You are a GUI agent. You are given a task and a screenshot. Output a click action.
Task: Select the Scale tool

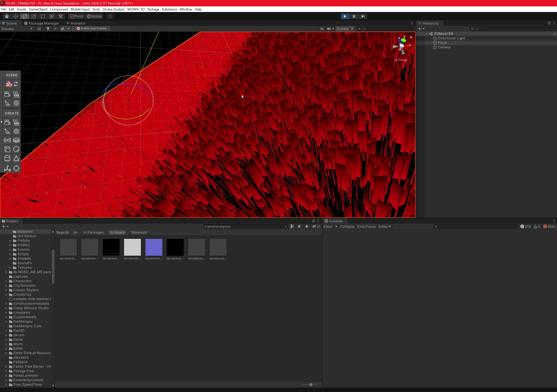34,16
